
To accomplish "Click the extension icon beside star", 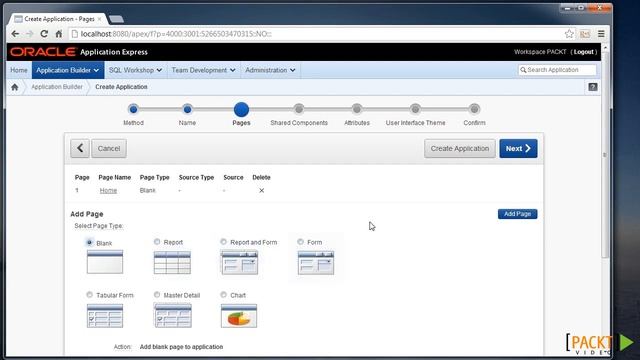I will [x=585, y=34].
